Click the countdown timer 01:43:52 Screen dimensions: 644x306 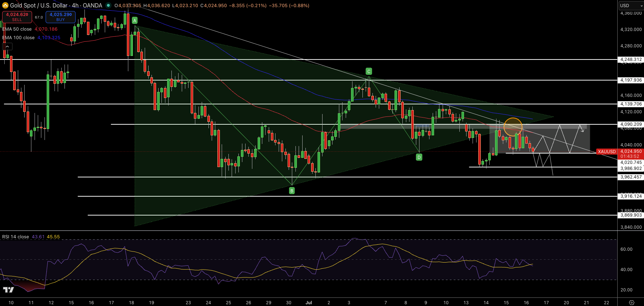(630, 156)
